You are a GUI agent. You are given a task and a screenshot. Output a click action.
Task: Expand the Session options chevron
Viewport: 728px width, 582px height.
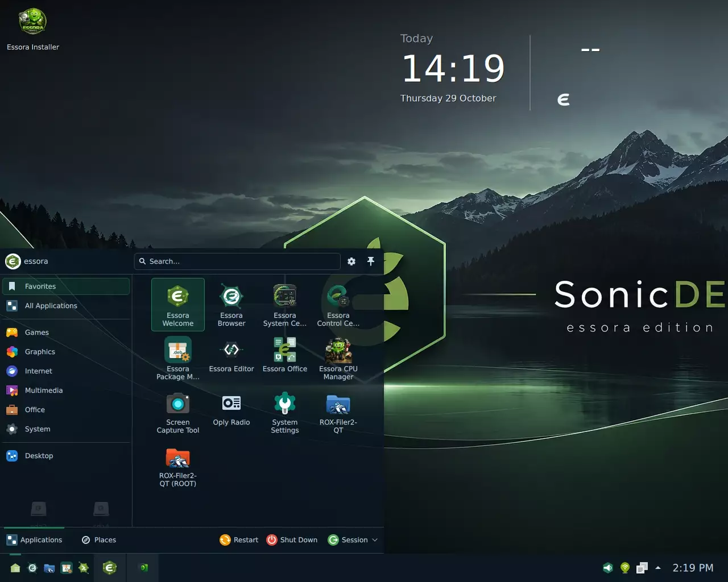tap(375, 540)
